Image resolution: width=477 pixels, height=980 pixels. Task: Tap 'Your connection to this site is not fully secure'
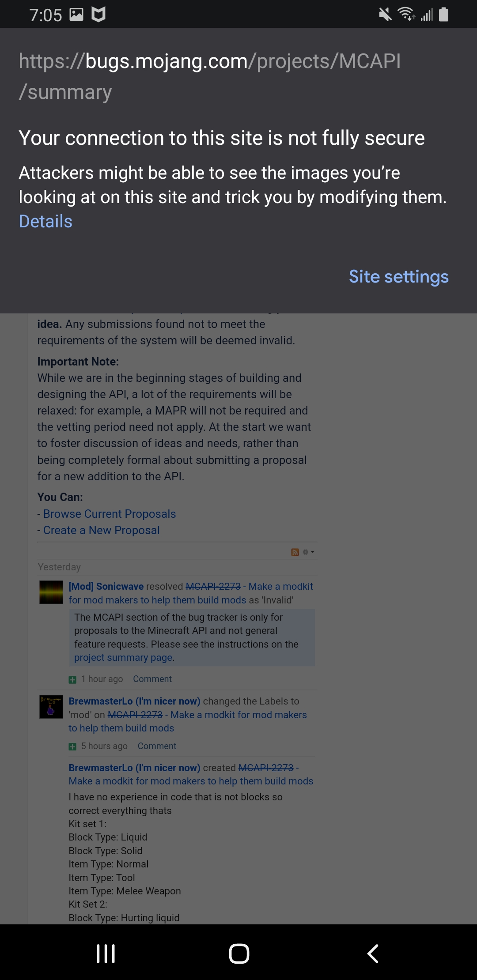(222, 138)
